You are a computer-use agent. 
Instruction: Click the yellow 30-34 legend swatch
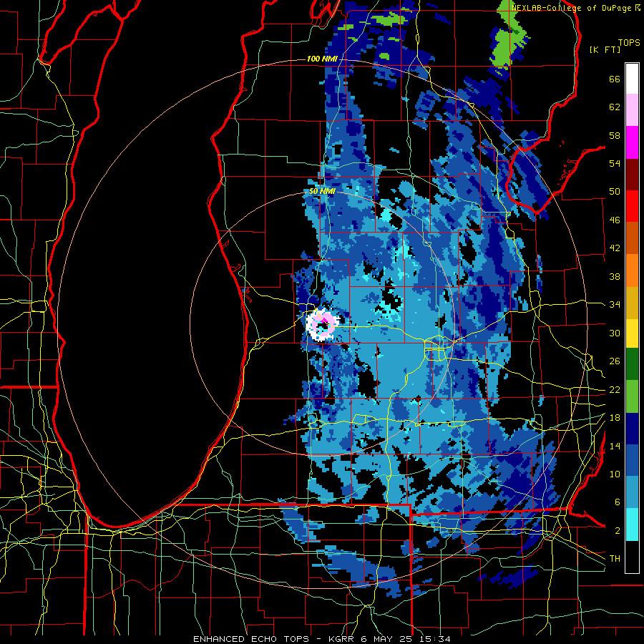pos(632,333)
